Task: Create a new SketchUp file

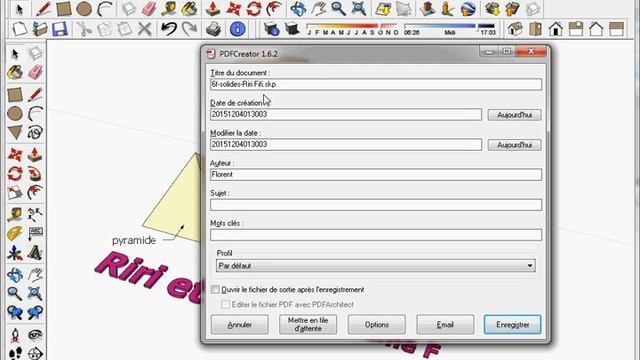Action: tap(19, 29)
